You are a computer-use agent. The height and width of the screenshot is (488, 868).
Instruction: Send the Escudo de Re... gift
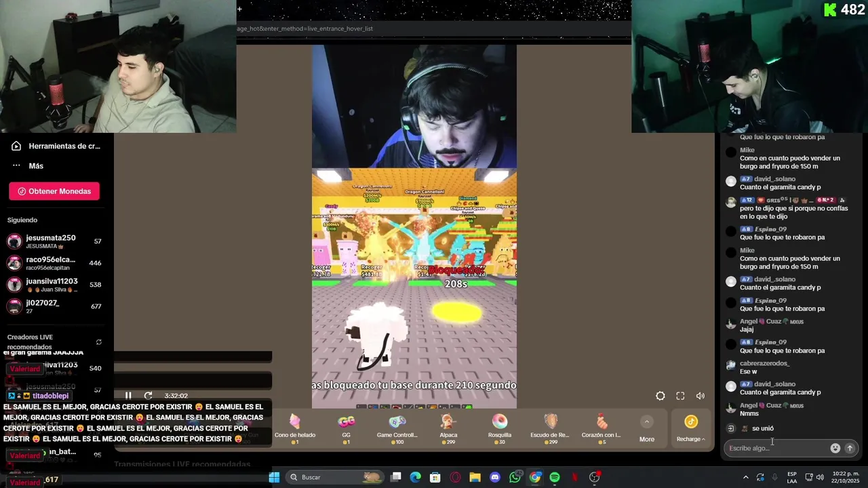point(550,429)
